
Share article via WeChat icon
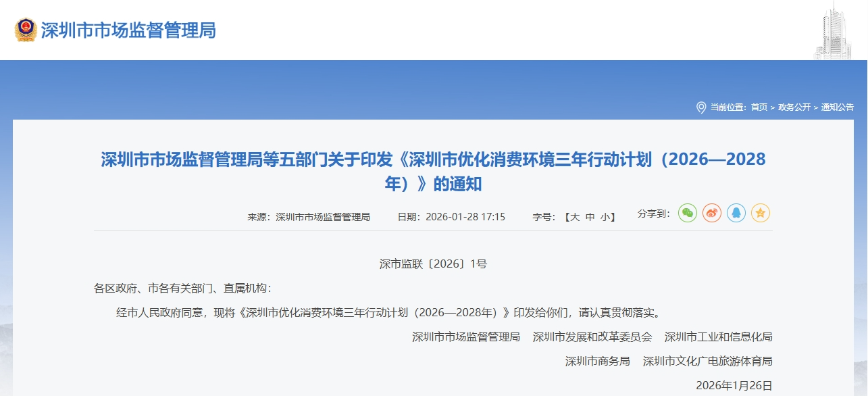coord(687,214)
